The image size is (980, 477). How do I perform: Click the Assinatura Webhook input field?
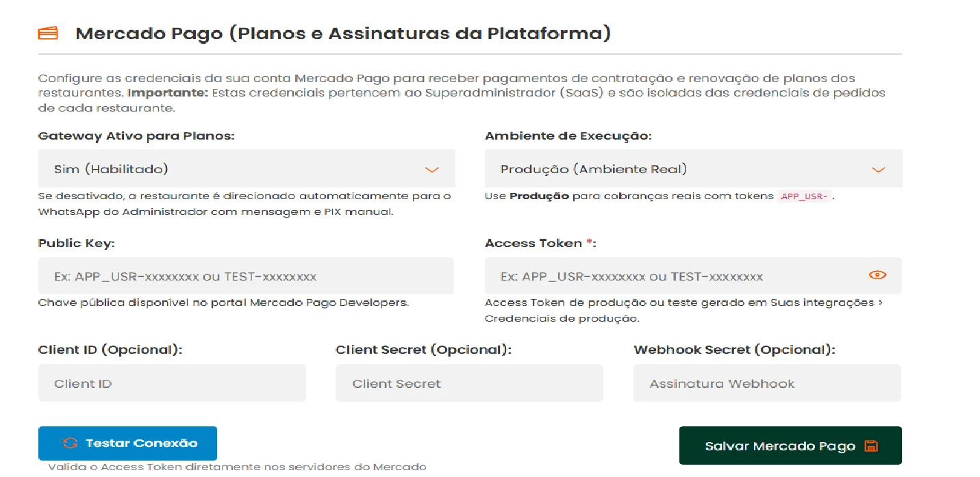767,383
